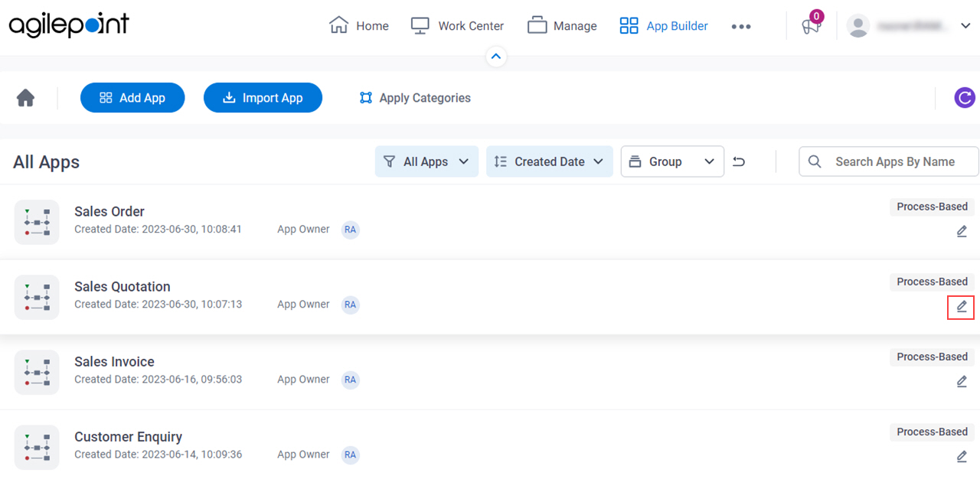Screen dimensions: 980x479
Task: Click Process-Based tag on Sales Order
Action: point(932,207)
